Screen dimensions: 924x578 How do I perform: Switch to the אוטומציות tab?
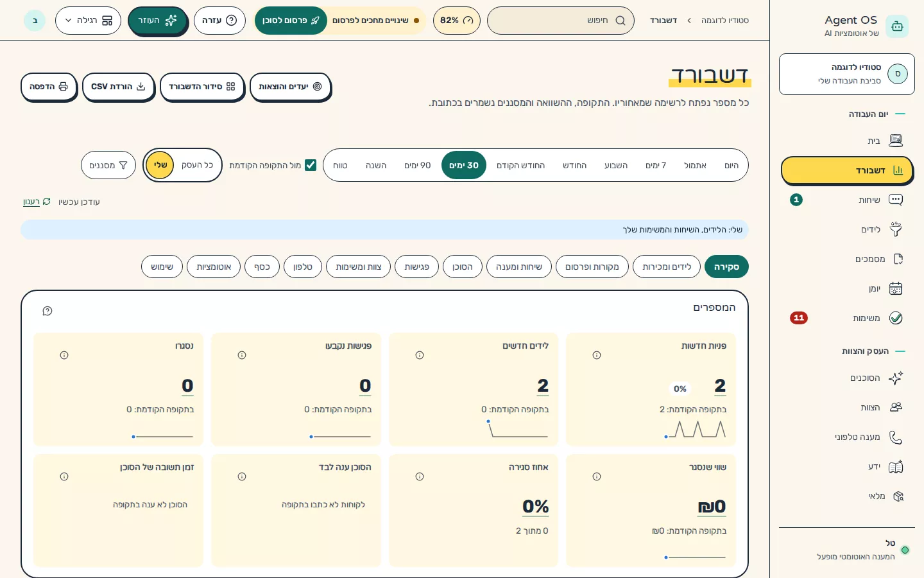[214, 267]
